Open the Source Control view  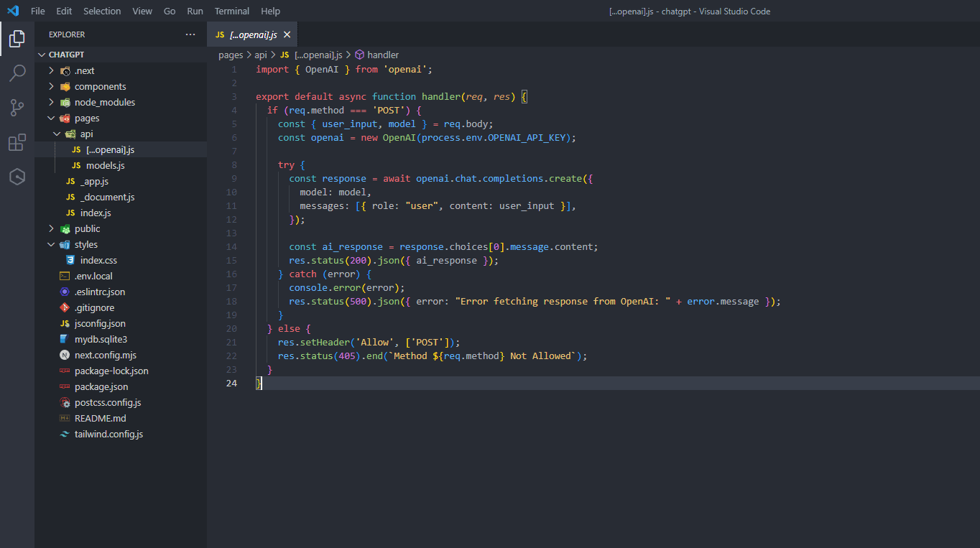pos(17,108)
